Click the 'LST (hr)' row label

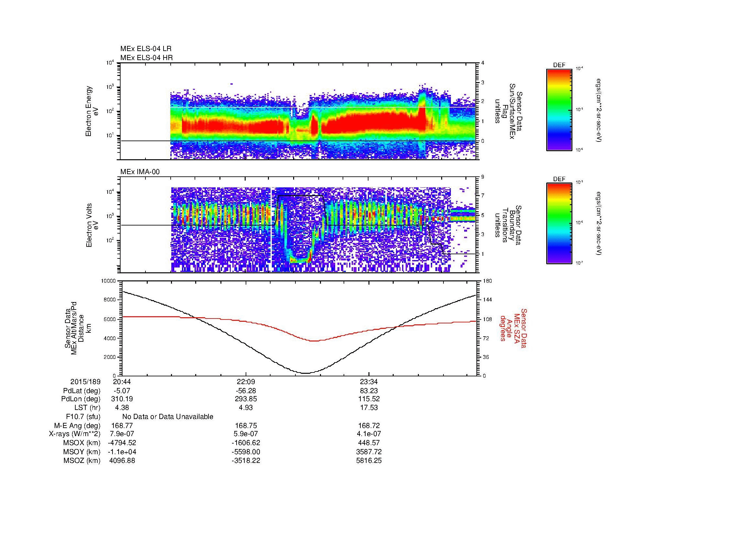[x=87, y=408]
